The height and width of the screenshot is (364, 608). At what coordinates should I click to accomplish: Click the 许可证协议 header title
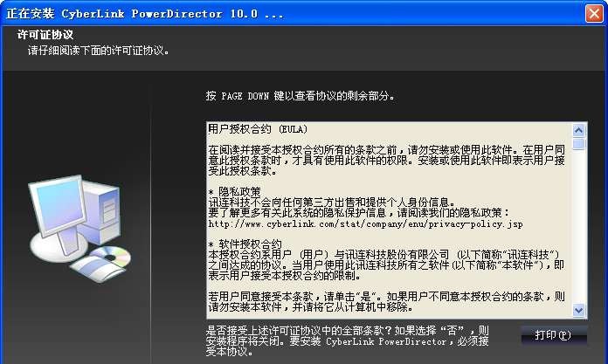point(45,35)
